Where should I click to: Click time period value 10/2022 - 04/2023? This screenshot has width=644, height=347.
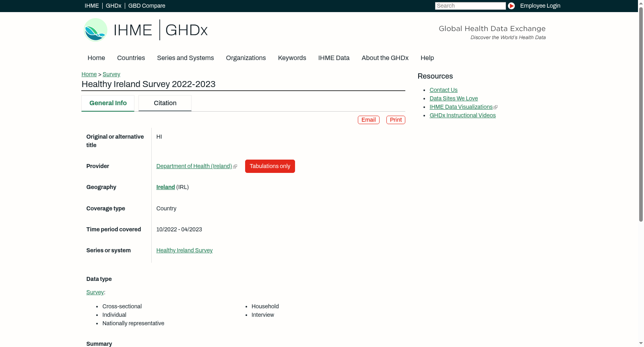pyautogui.click(x=179, y=229)
